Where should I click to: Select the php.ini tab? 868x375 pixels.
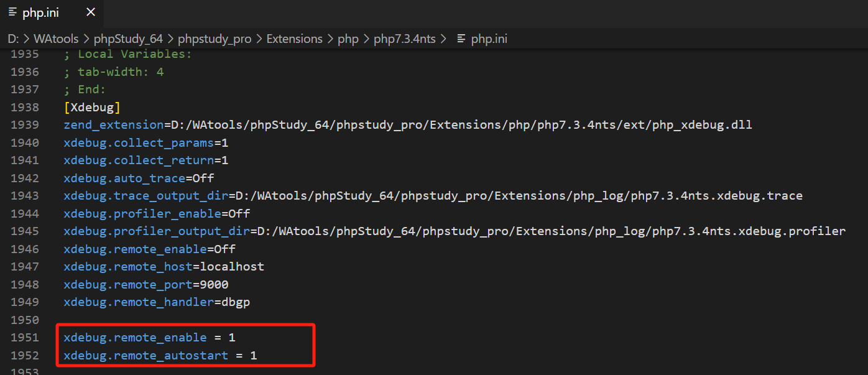(41, 12)
